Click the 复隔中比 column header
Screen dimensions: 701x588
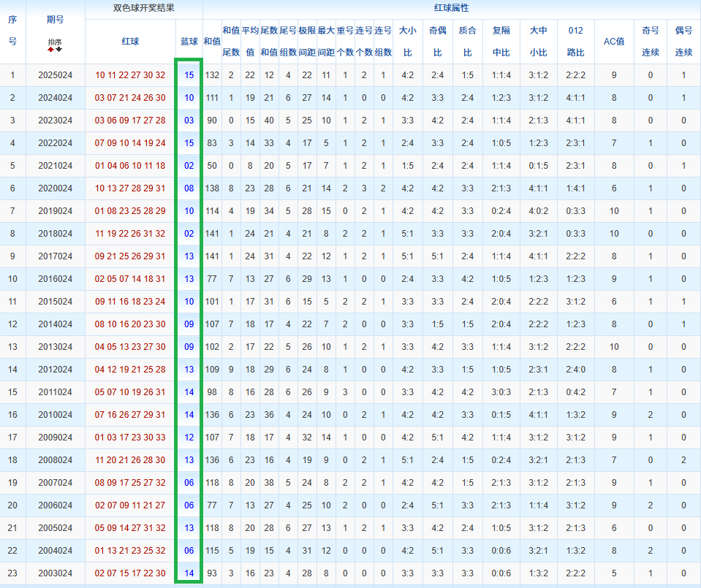coord(501,42)
